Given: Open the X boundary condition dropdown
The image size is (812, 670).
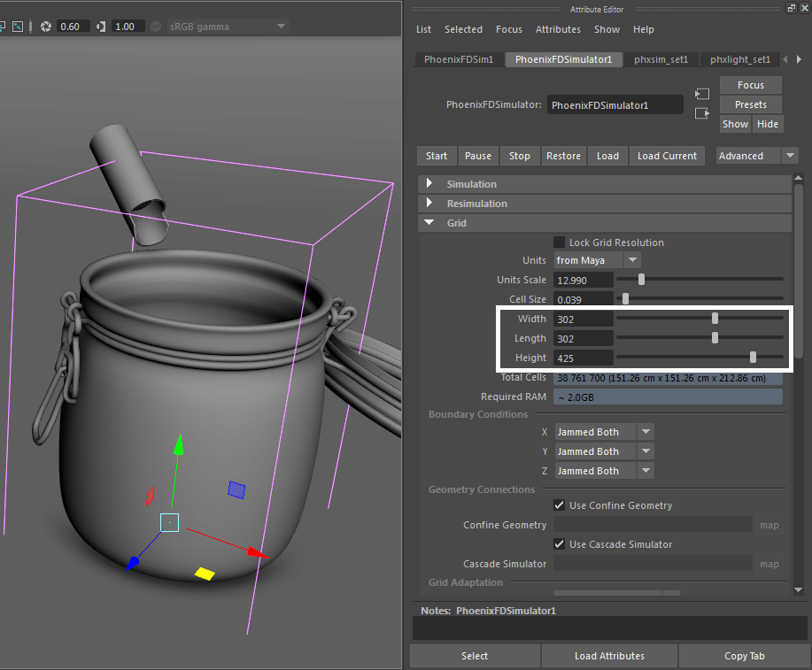Looking at the screenshot, I should (604, 432).
